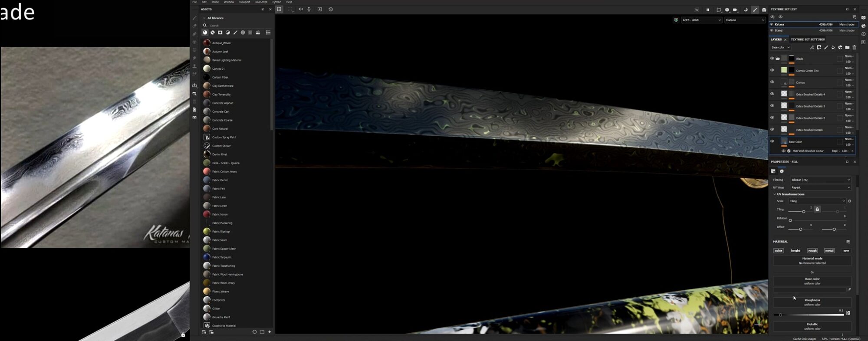Open the UV Wrap dropdown
The height and width of the screenshot is (341, 868).
coord(820,187)
